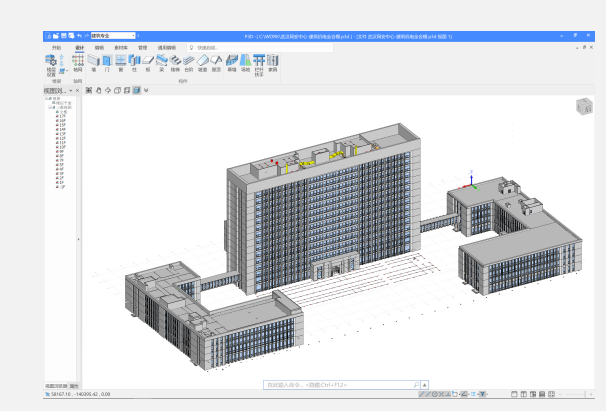Select the Pan hand tool in view toolbar
The image size is (606, 411).
point(99,90)
